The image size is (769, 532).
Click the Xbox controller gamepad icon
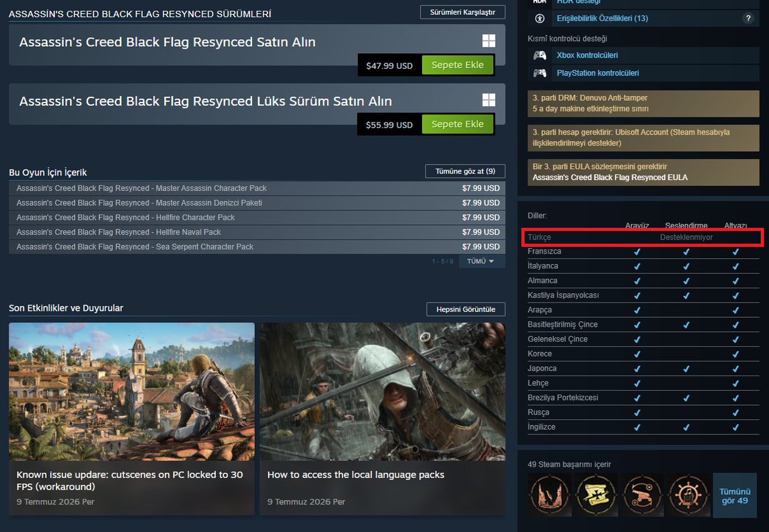pos(539,55)
